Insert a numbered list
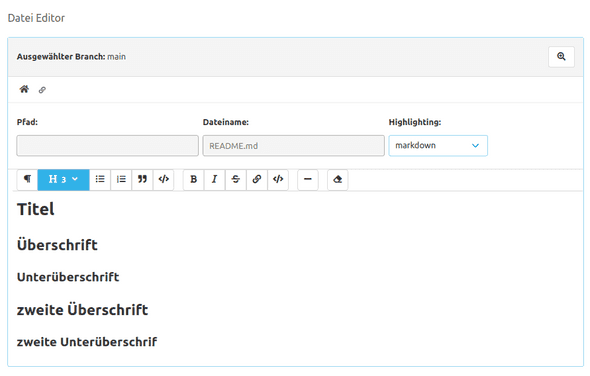Image resolution: width=590 pixels, height=376 pixels. pyautogui.click(x=121, y=180)
